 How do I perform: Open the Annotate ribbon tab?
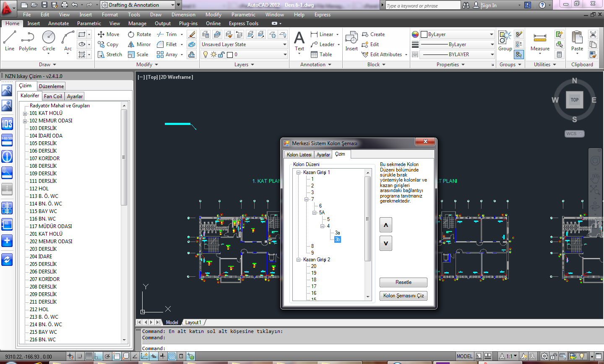[x=58, y=23]
